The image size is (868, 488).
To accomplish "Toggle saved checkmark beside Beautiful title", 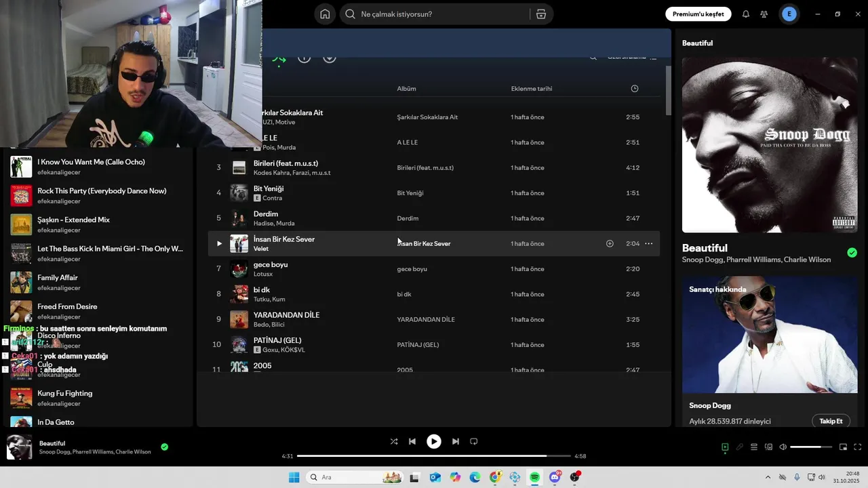I will pyautogui.click(x=852, y=253).
